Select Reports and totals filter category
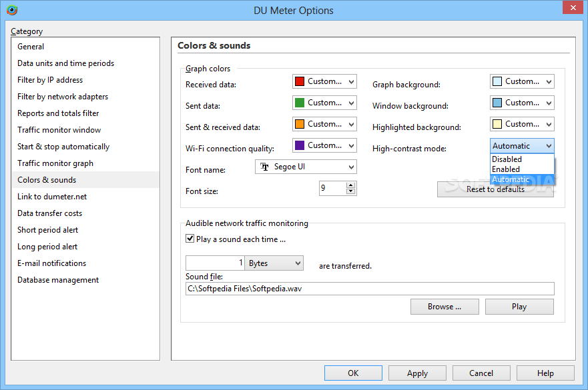 point(85,113)
